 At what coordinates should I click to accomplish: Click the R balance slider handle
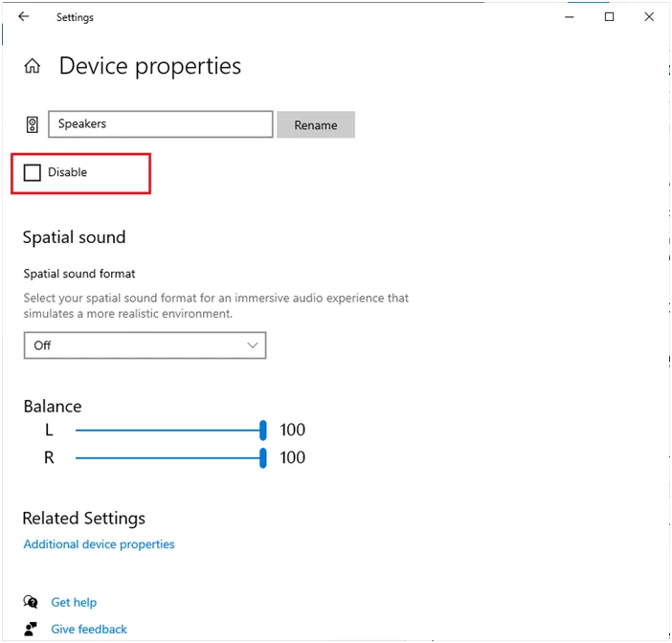coord(263,458)
